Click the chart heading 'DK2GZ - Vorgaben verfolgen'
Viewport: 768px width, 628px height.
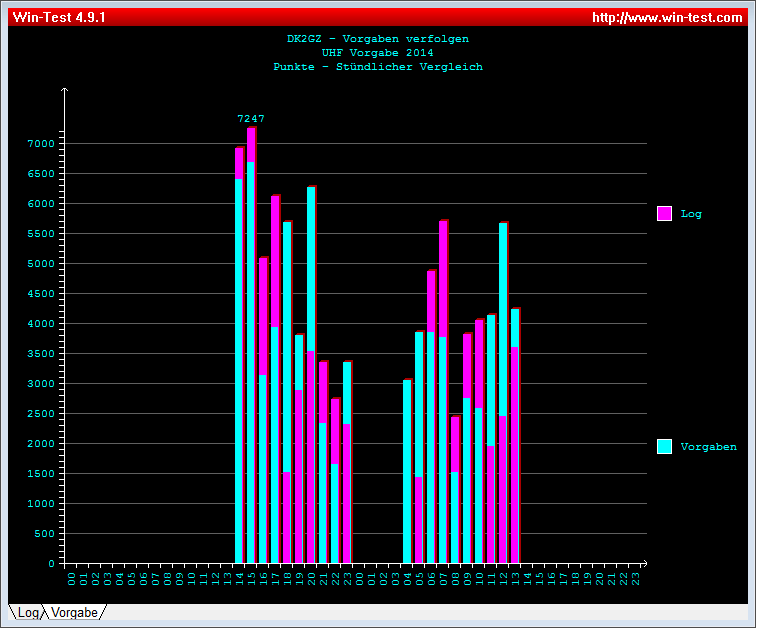pyautogui.click(x=377, y=39)
